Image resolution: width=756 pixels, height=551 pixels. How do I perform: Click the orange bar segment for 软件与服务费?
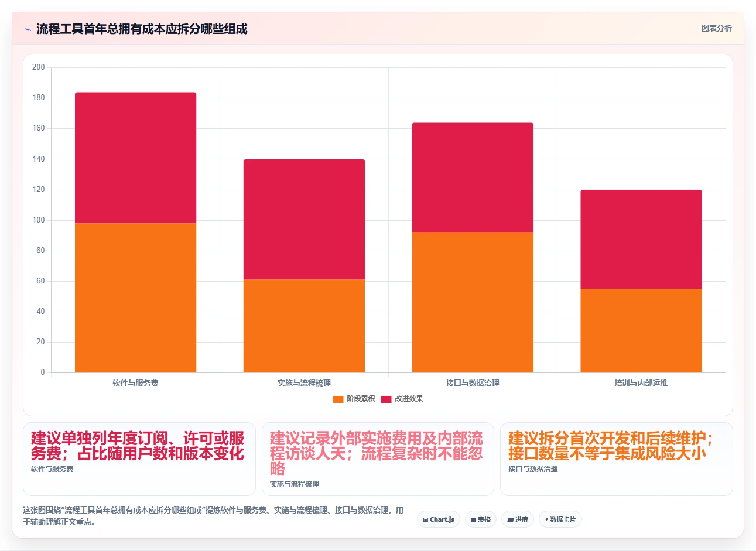pyautogui.click(x=135, y=297)
